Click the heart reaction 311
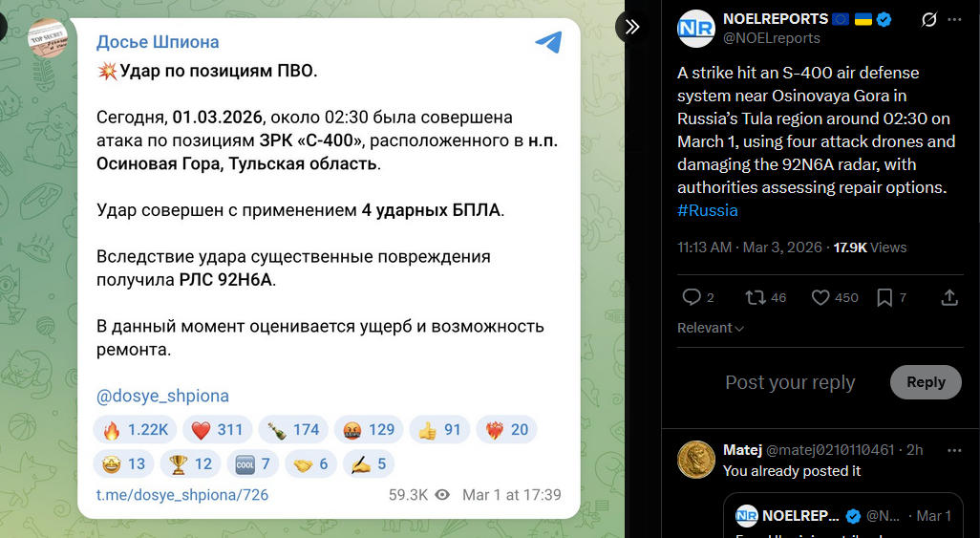 click(217, 430)
